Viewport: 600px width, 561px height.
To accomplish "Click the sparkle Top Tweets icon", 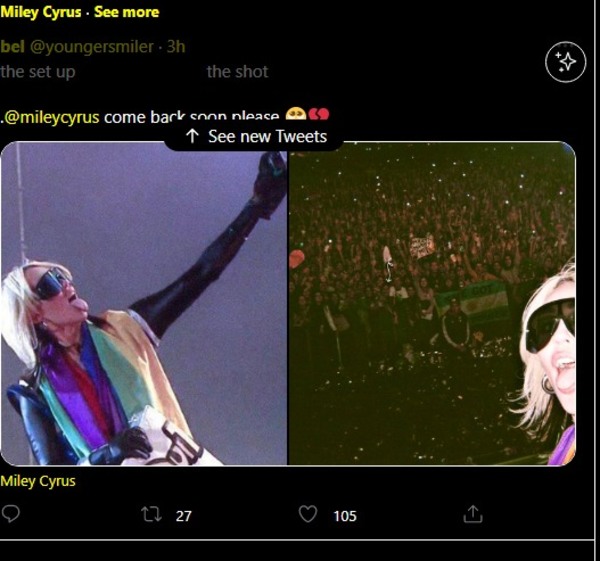I will 565,63.
